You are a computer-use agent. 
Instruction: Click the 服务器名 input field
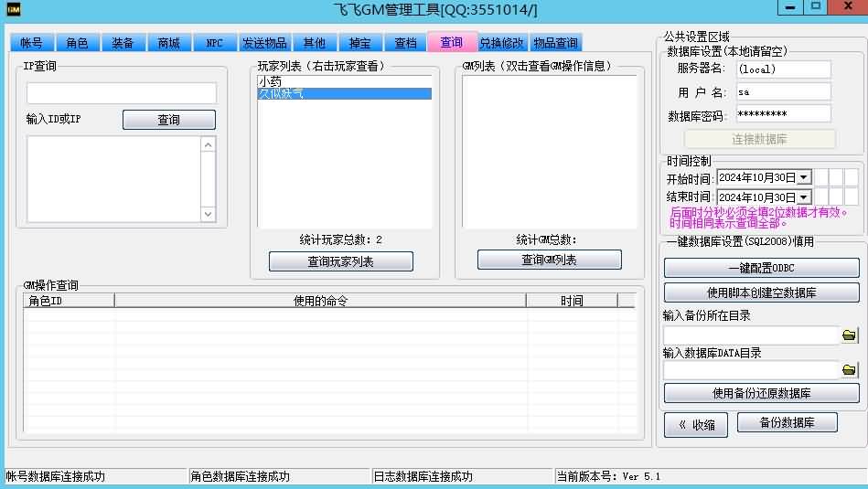point(783,69)
